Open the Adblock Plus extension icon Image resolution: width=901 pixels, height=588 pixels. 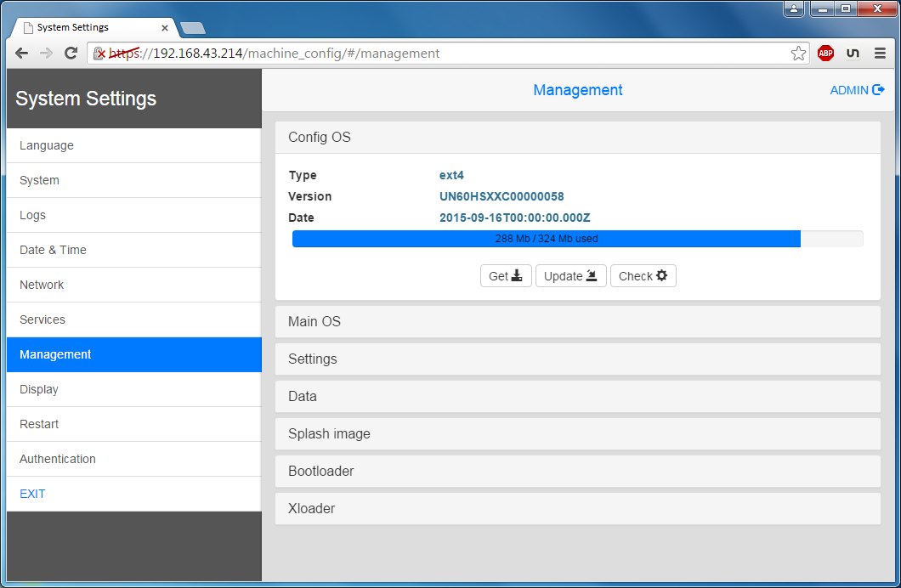tap(825, 54)
